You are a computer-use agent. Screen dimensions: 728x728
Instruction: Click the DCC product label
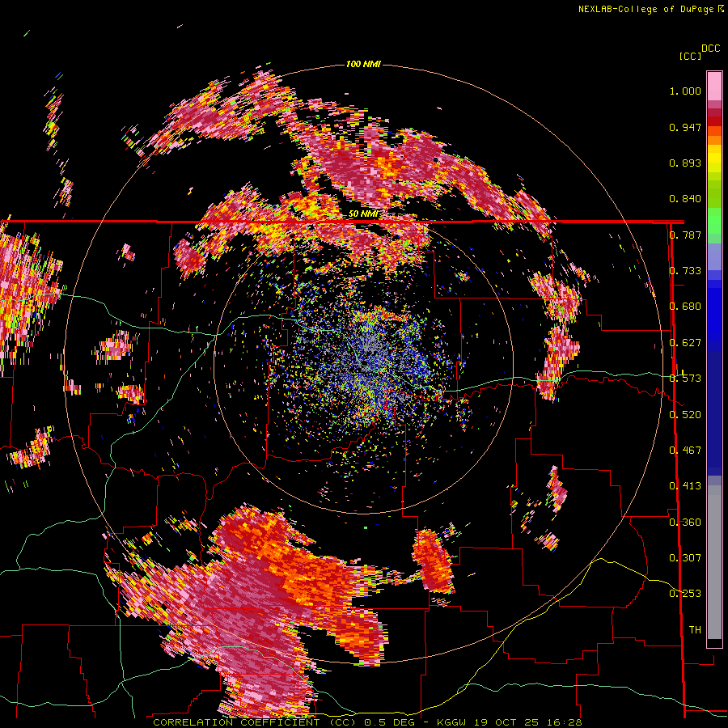pos(710,49)
